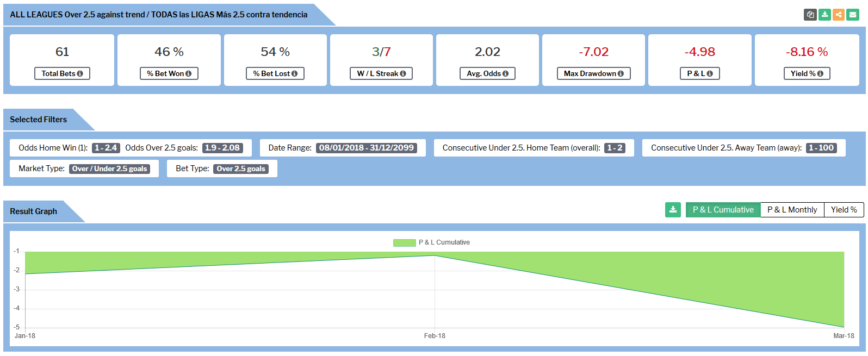Screen dimensions: 868x356
Task: Show info tooltip for % Bet Won
Action: pos(188,73)
